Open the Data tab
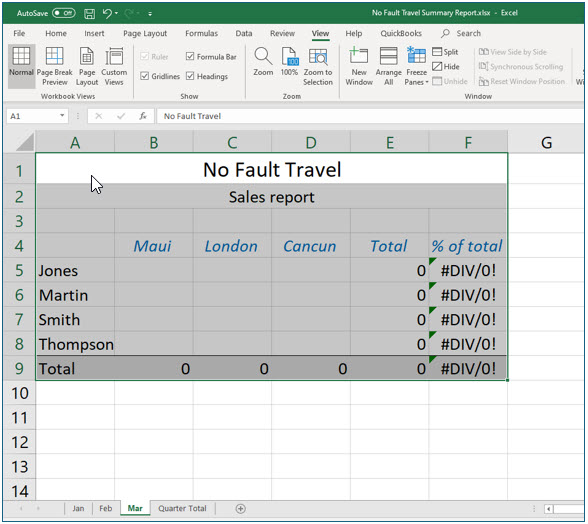 [x=244, y=33]
